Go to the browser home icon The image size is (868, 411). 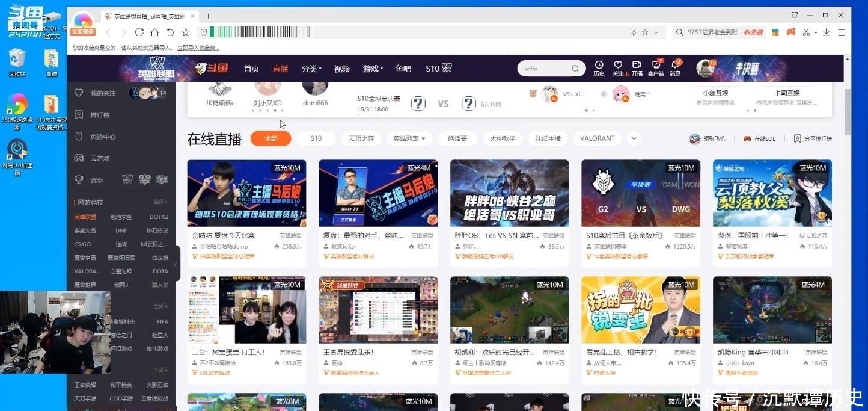click(x=154, y=32)
